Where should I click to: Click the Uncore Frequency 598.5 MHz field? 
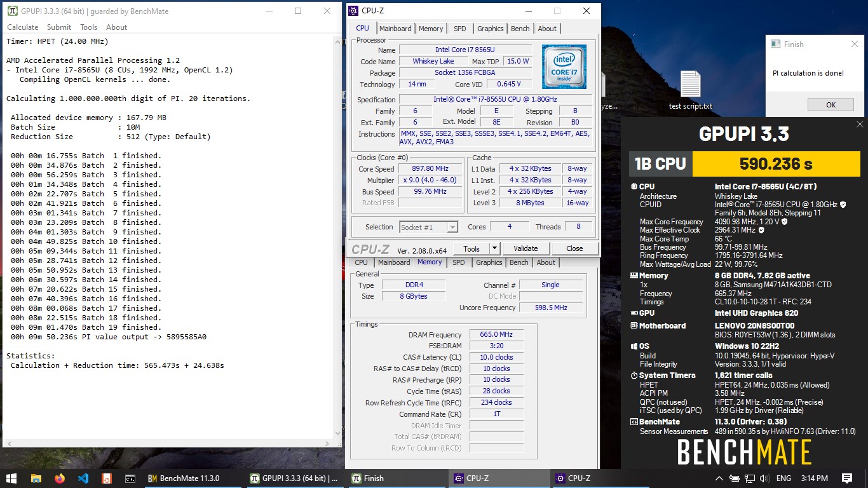coord(551,308)
